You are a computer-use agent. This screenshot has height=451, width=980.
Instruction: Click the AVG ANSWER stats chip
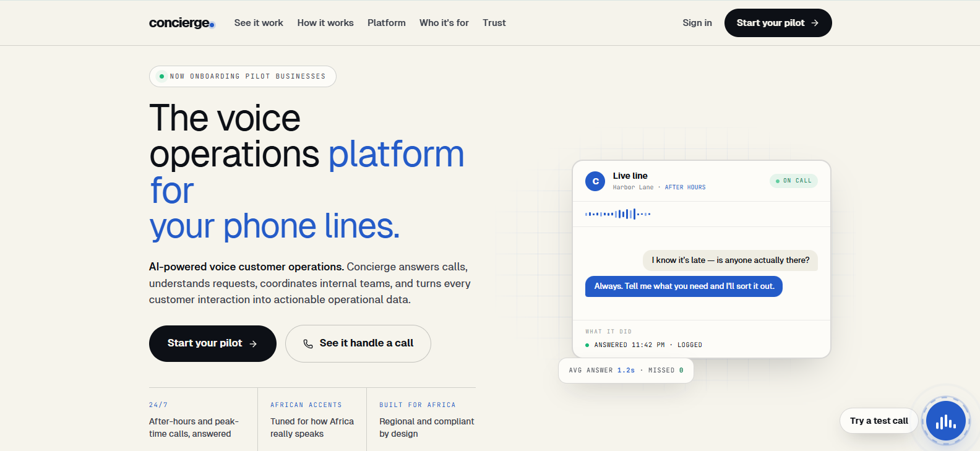[626, 371]
